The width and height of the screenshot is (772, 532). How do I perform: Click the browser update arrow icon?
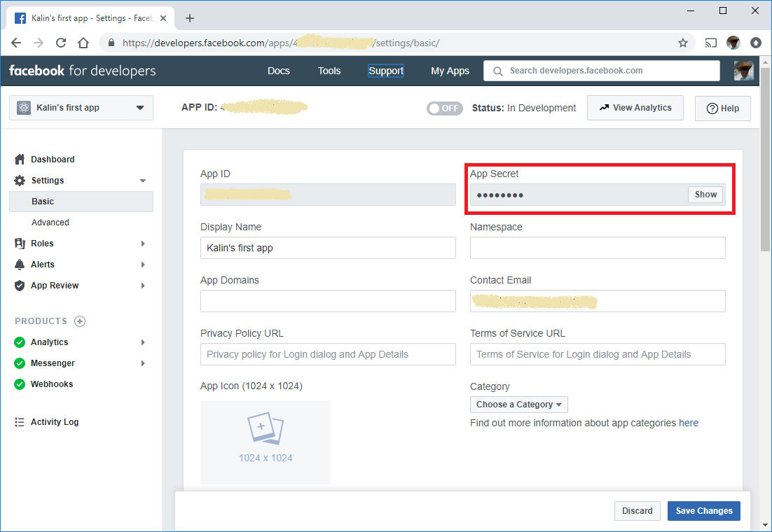click(x=756, y=43)
